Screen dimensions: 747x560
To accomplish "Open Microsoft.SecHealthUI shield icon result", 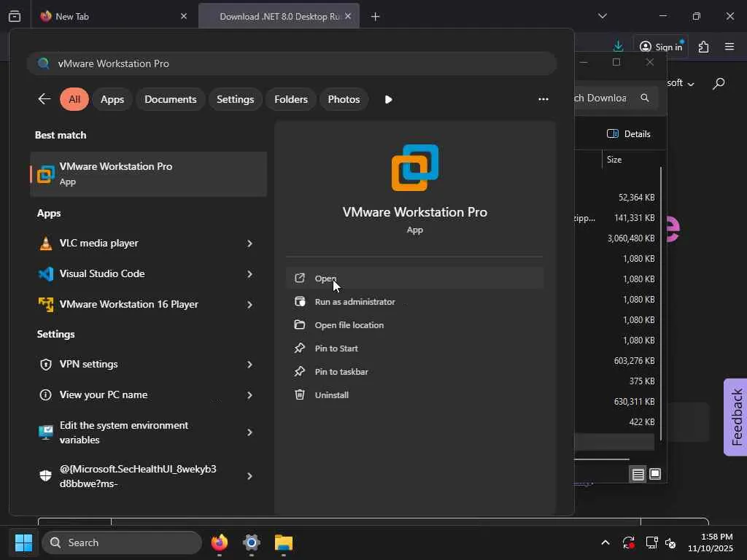I will pyautogui.click(x=46, y=475).
